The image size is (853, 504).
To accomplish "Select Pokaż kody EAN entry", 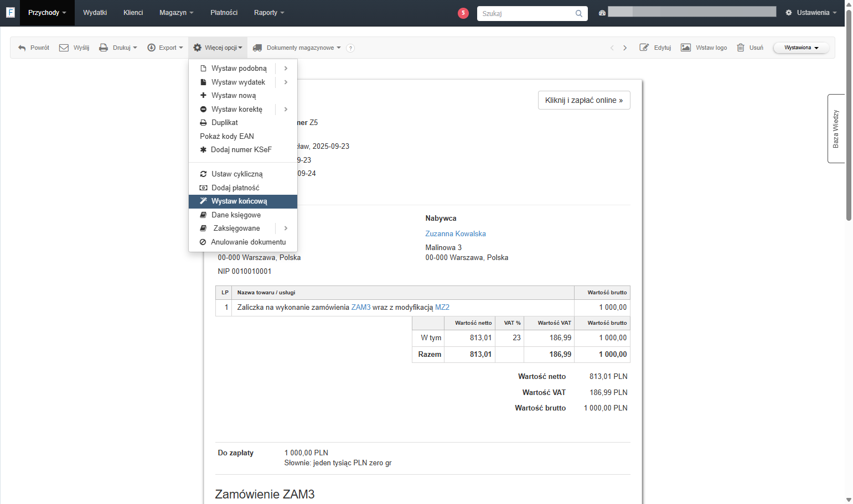I will pyautogui.click(x=243, y=137).
